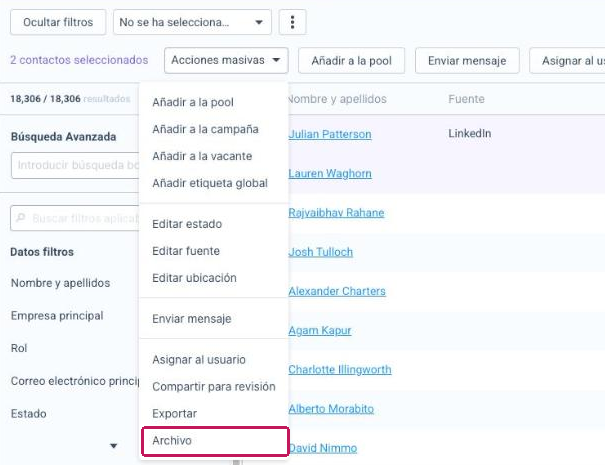This screenshot has height=465, width=605.
Task: Select the Estado filter
Action: (29, 414)
